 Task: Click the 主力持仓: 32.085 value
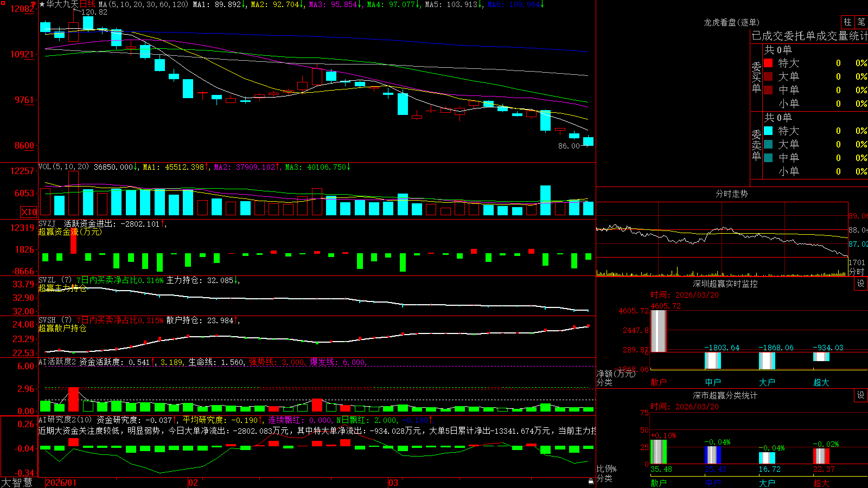200,280
